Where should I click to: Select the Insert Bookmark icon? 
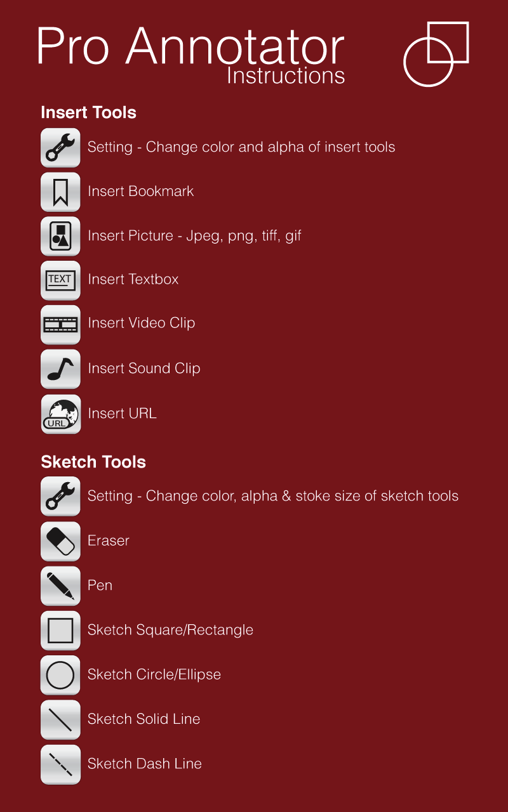[x=60, y=192]
